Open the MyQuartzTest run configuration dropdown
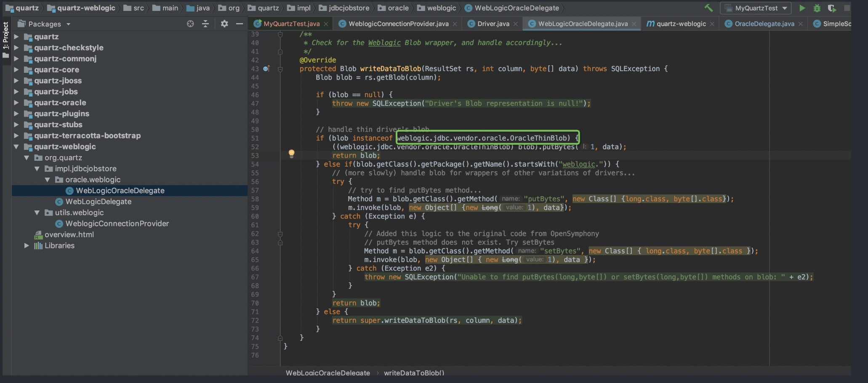 (756, 8)
